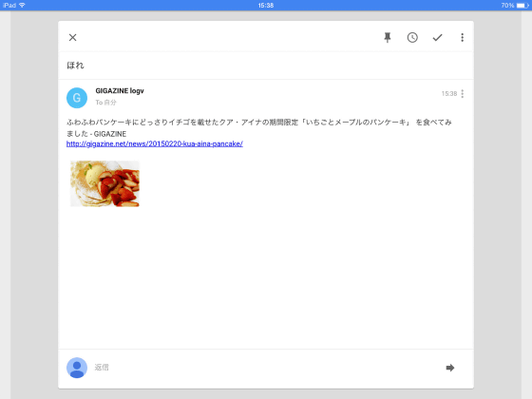532x399 pixels.
Task: Tap the forward arrow icon in reply bar
Action: 450,368
